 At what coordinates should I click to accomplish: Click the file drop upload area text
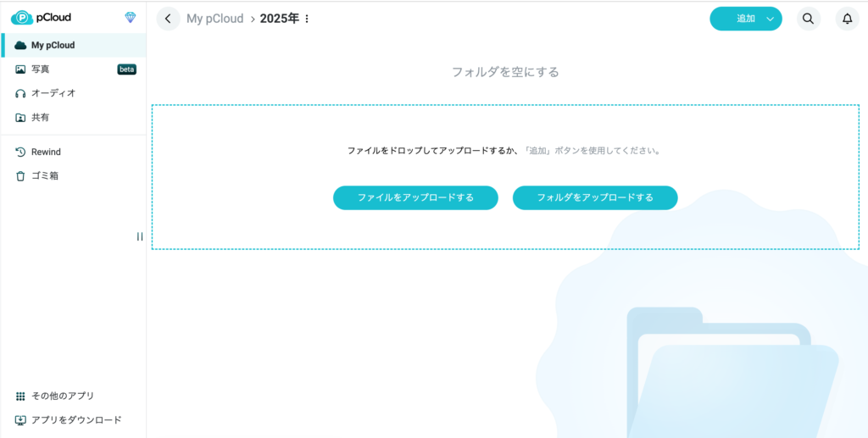click(x=504, y=151)
